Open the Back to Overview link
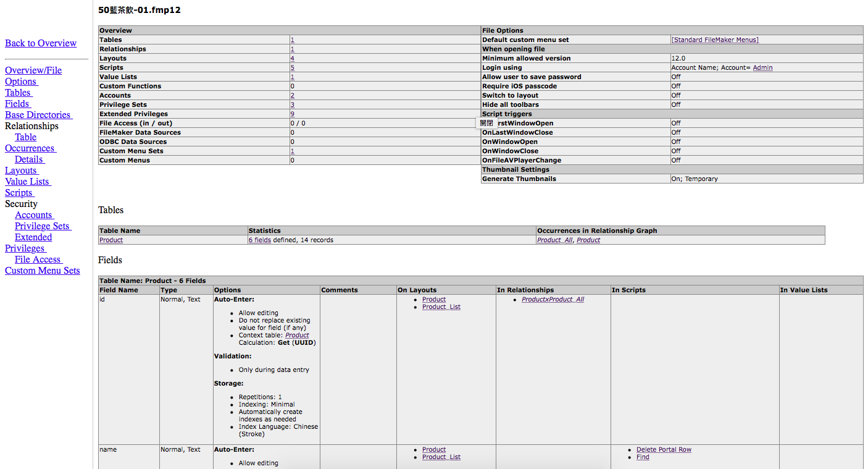 41,43
